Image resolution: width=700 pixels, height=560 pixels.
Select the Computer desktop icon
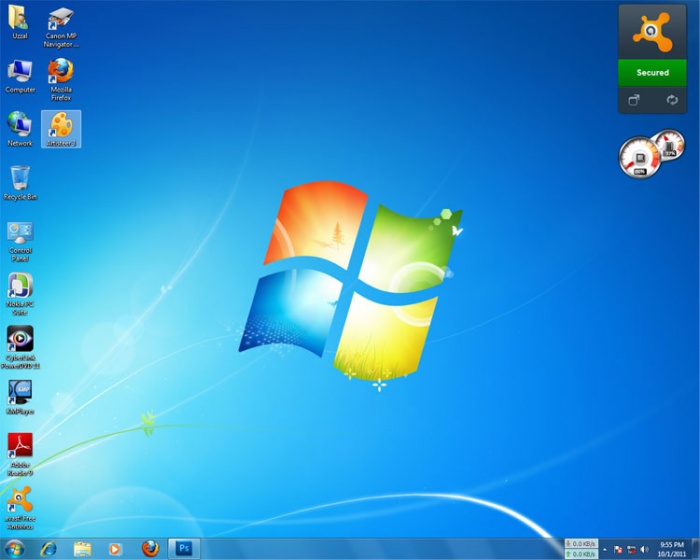click(x=20, y=76)
